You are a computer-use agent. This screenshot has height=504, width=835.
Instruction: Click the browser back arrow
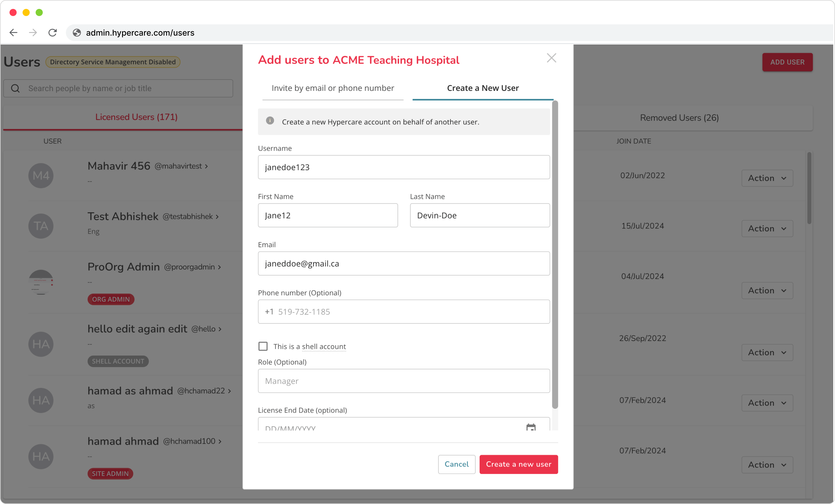[14, 33]
